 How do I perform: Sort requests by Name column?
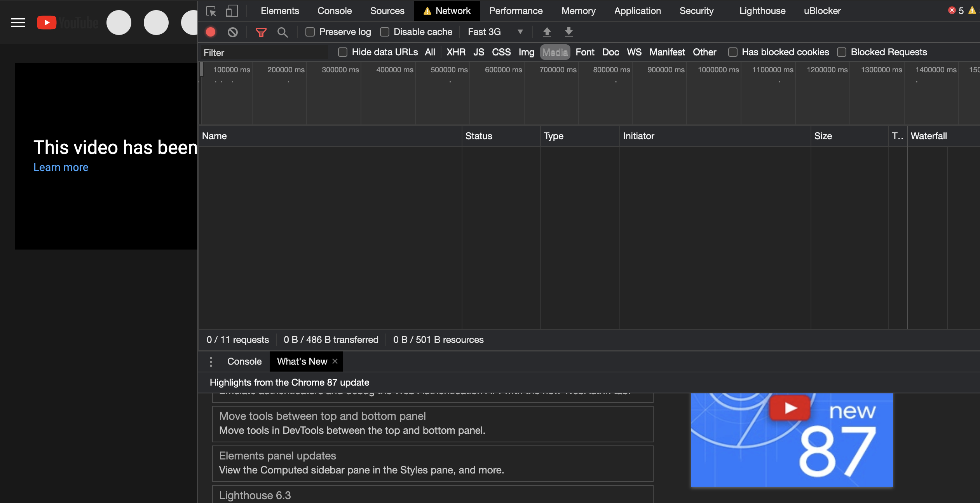tap(330, 136)
